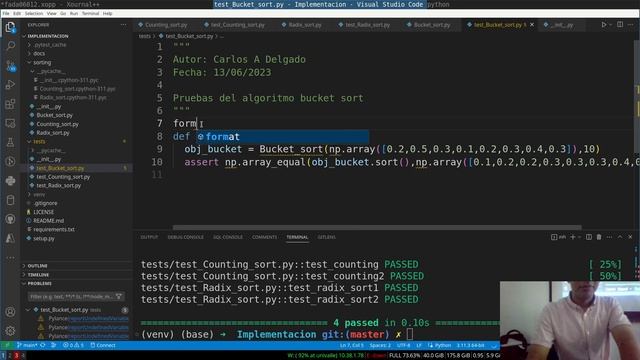Split the terminal panel
This screenshot has width=640, height=360.
pos(589,237)
